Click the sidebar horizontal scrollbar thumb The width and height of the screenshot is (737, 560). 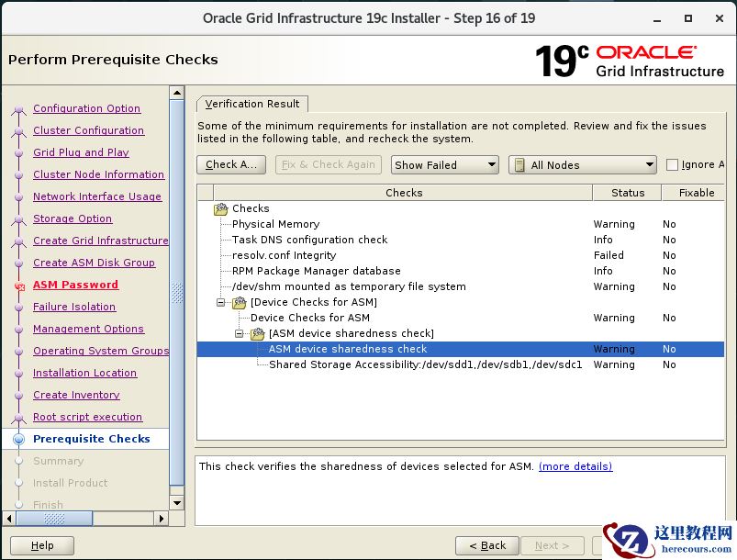tap(54, 519)
